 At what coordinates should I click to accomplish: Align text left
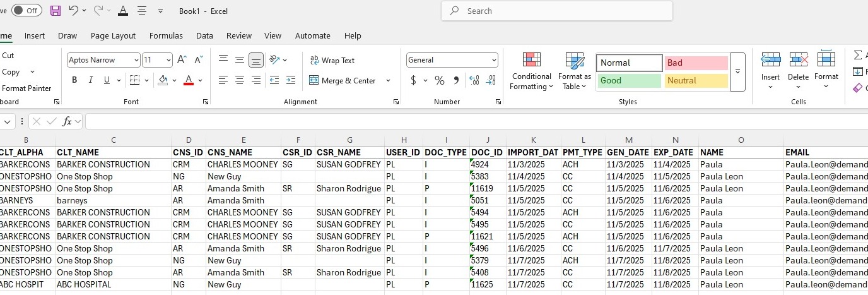pos(223,80)
